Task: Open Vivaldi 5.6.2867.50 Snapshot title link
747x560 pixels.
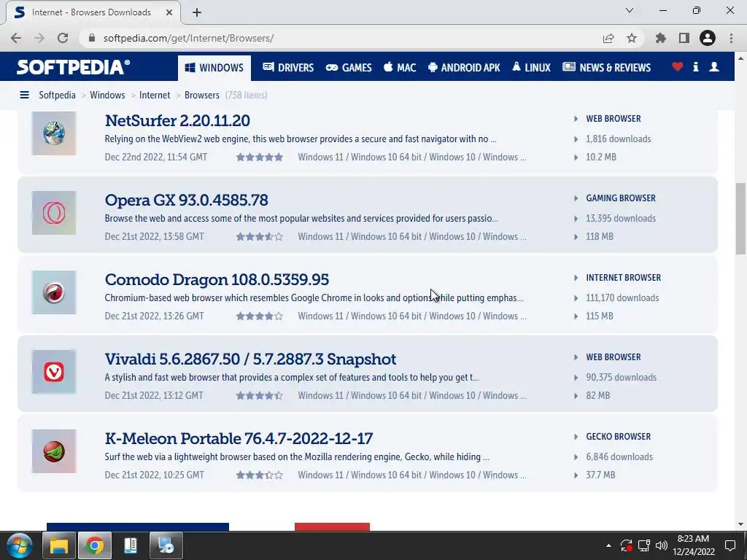Action: coord(251,359)
